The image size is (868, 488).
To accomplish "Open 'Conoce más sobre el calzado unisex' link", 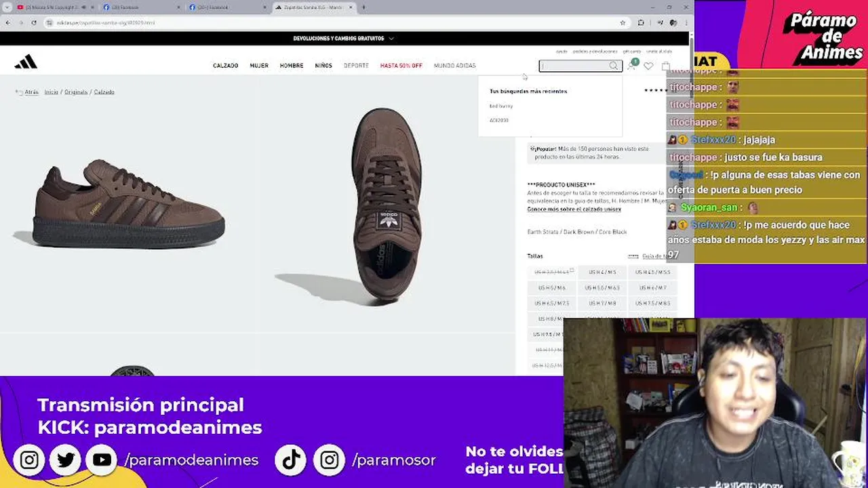I will [x=574, y=209].
